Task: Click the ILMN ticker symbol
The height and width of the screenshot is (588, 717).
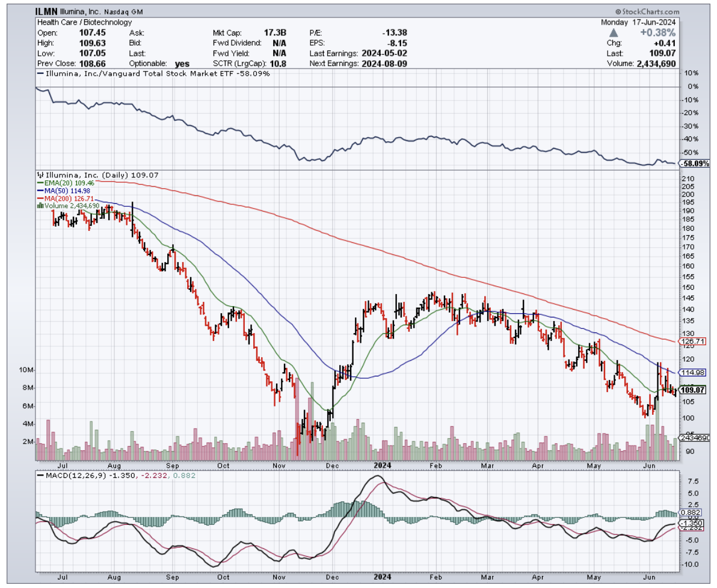Action: (x=47, y=12)
